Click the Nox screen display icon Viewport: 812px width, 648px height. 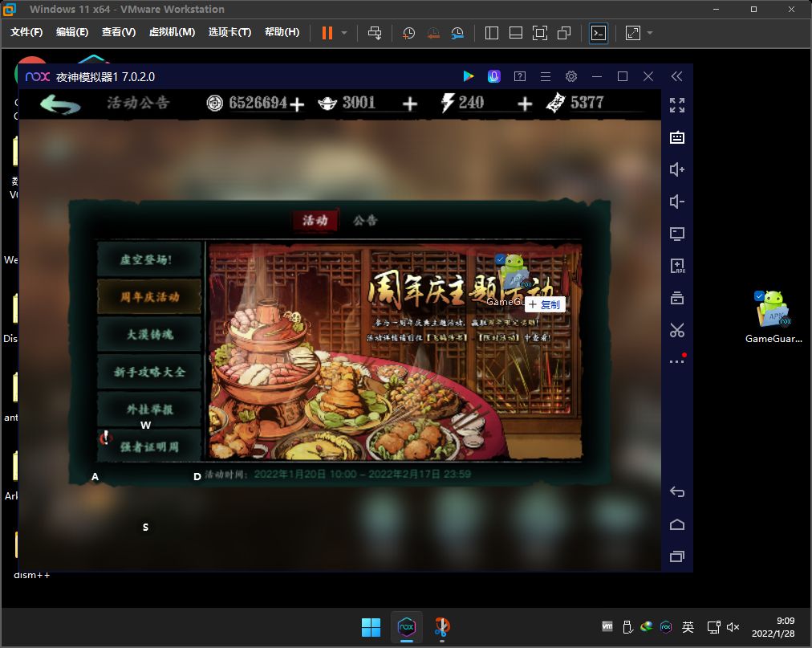[677, 234]
